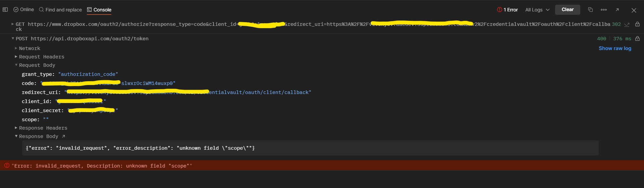Click the lock icon on GET row

[637, 24]
